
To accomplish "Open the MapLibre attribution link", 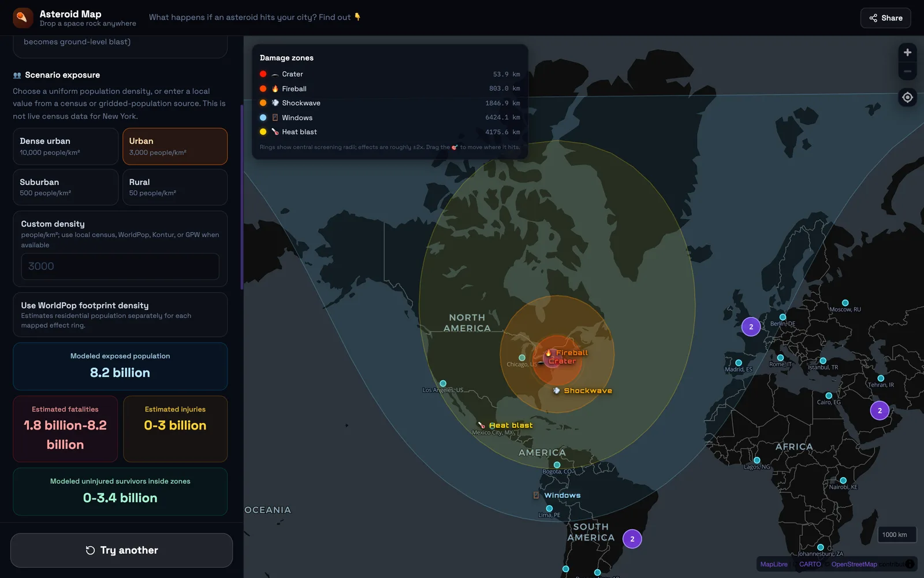I will click(774, 564).
